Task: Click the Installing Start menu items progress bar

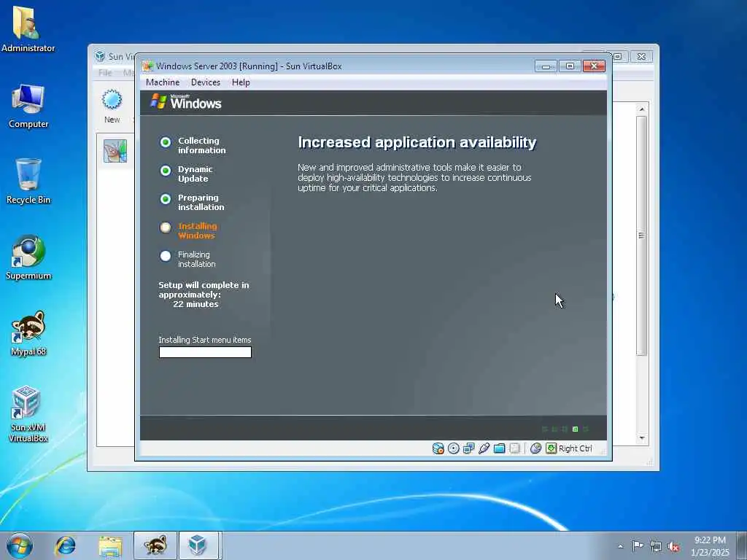Action: click(205, 352)
